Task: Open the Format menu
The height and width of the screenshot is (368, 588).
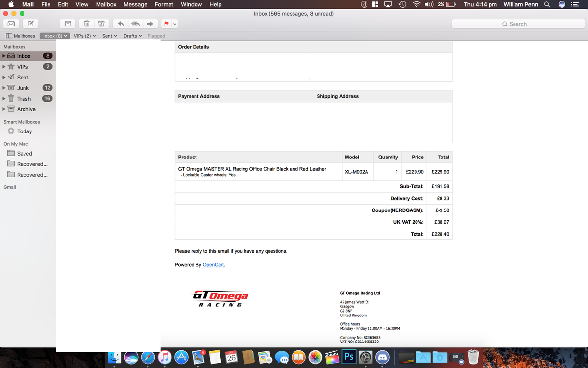Action: pos(164,4)
